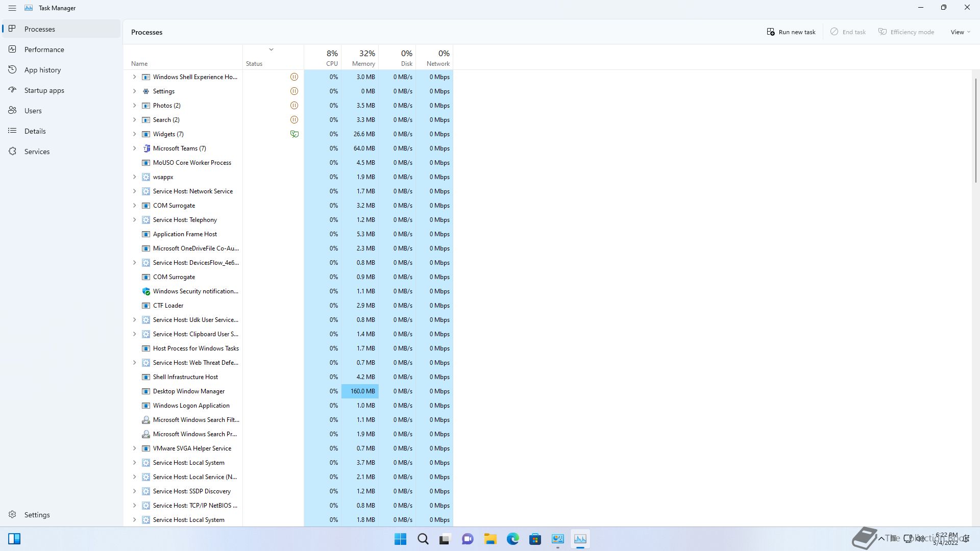The height and width of the screenshot is (551, 980).
Task: Select 64.0 MB memory cell for Teams
Action: pyautogui.click(x=360, y=148)
